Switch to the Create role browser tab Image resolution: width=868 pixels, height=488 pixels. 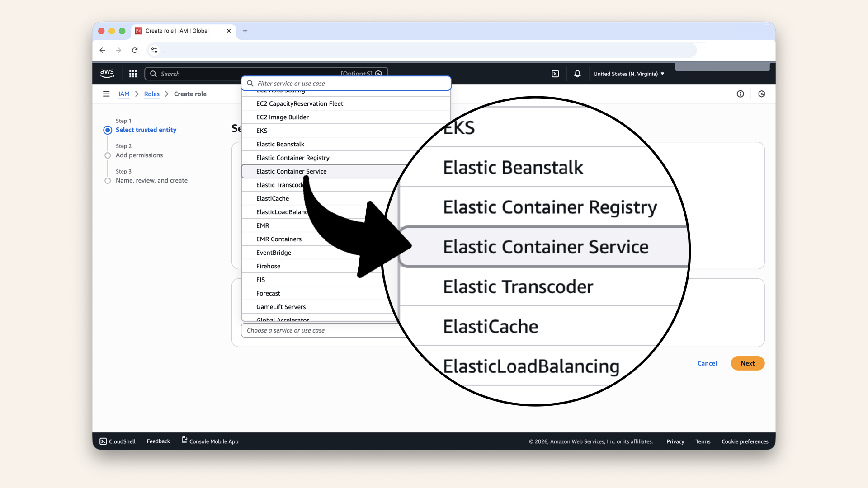[176, 31]
